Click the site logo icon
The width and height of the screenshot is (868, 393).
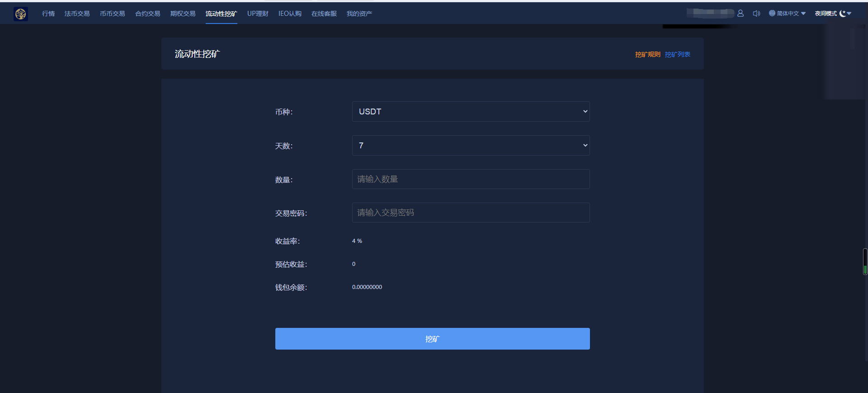[x=20, y=14]
